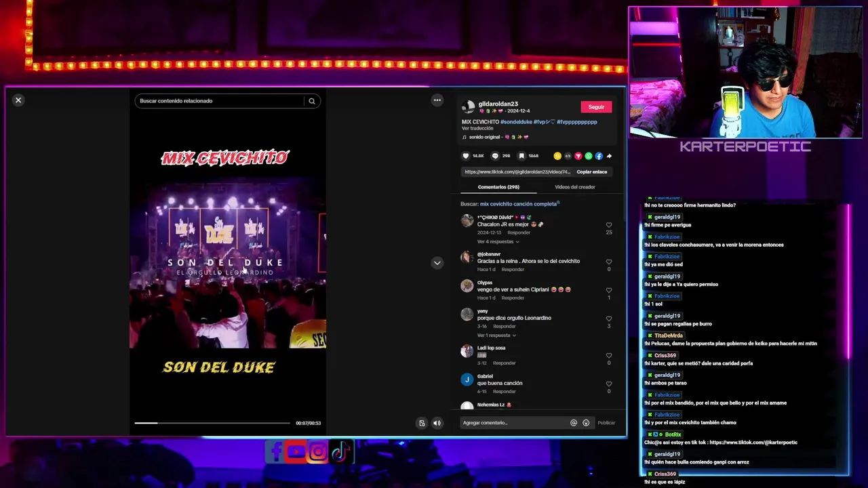
Task: Reply to Gabriel's comment
Action: (x=505, y=392)
